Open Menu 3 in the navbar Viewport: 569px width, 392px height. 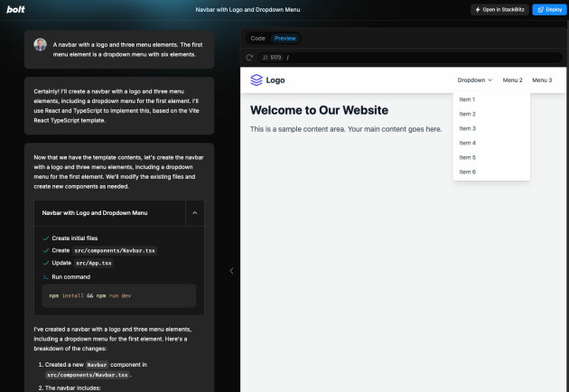coord(542,80)
